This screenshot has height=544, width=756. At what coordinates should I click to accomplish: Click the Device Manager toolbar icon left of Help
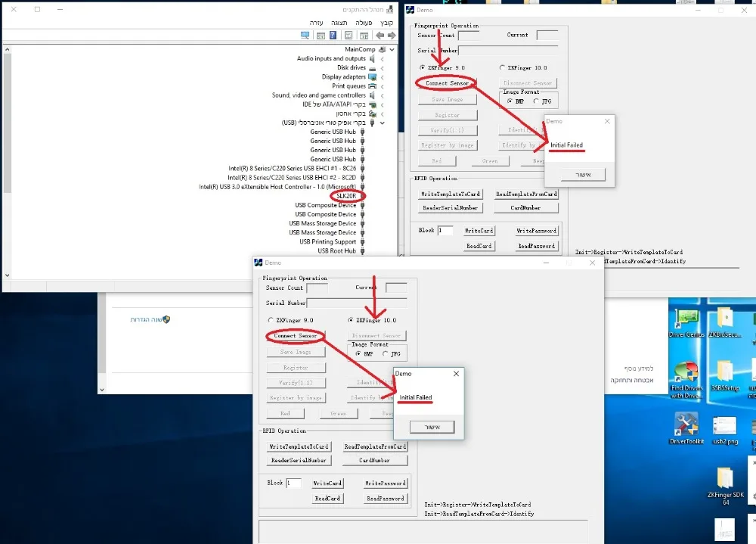pyautogui.click(x=321, y=36)
